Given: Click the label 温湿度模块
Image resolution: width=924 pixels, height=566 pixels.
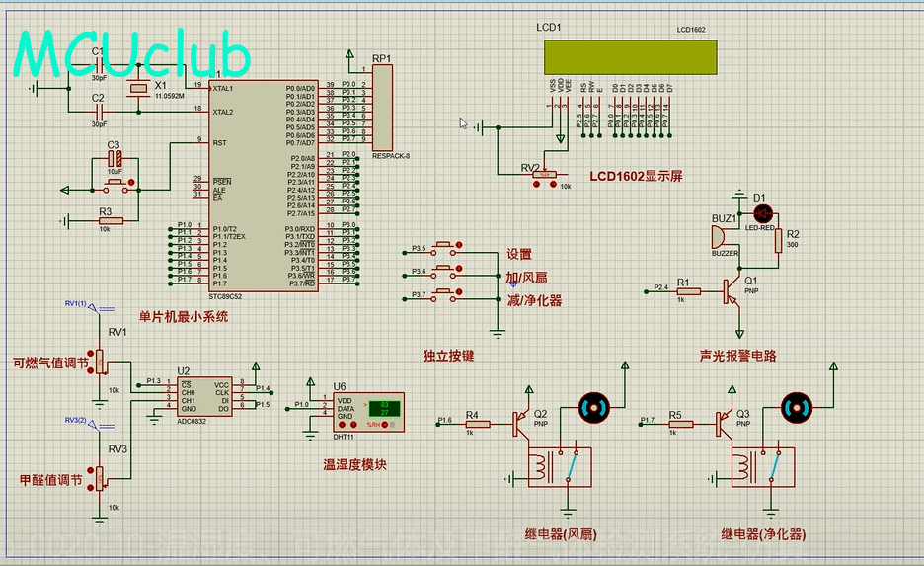Looking at the screenshot, I should pyautogui.click(x=354, y=464).
